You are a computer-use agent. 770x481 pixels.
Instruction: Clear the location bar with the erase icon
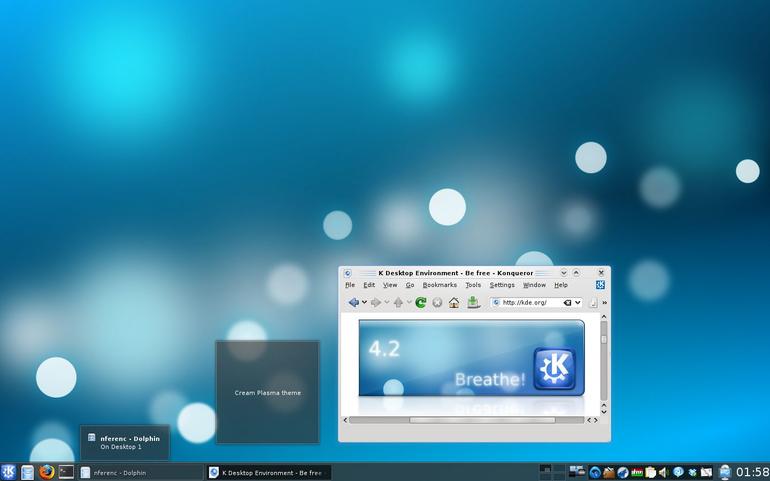(x=567, y=303)
